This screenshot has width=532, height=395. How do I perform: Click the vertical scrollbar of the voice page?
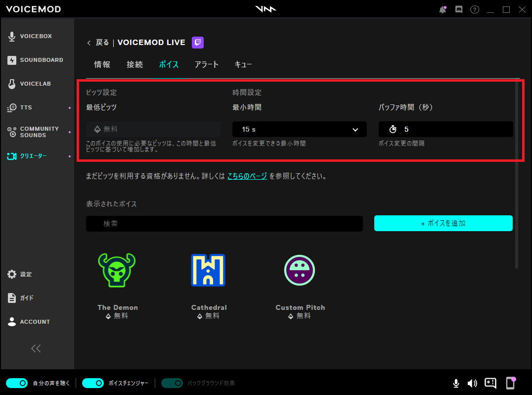tap(517, 173)
